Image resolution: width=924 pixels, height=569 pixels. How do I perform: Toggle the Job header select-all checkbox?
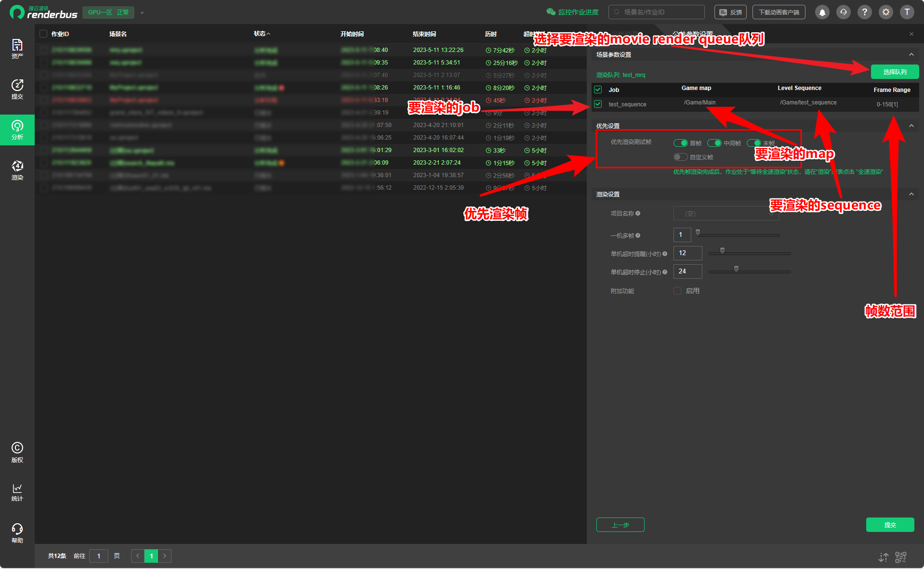(598, 90)
